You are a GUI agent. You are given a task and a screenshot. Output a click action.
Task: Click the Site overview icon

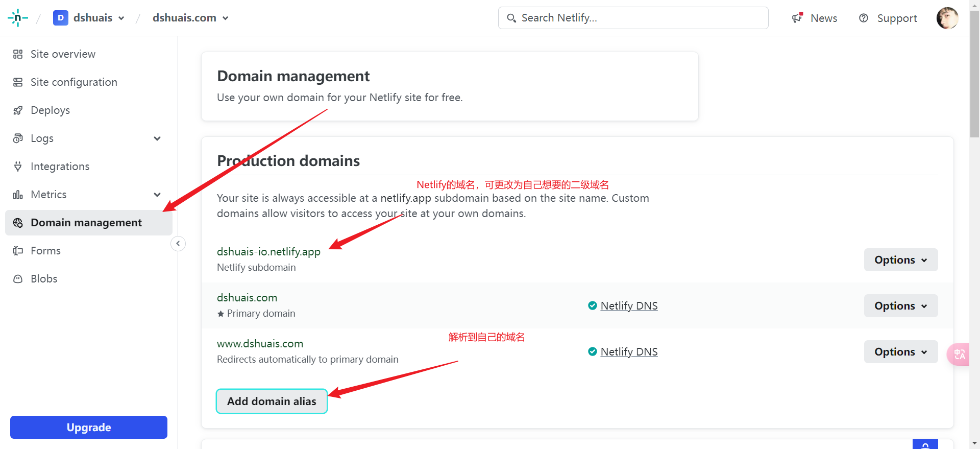[18, 54]
